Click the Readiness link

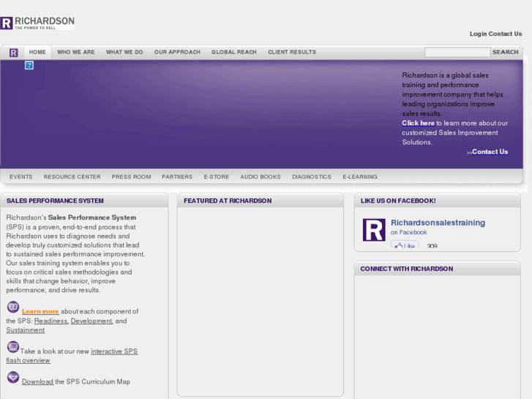pos(51,321)
